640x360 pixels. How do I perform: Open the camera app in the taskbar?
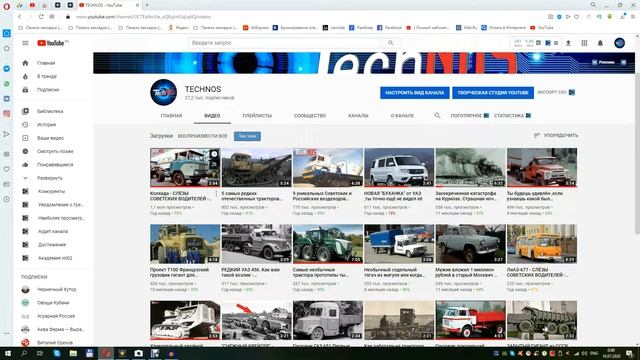pos(139,353)
